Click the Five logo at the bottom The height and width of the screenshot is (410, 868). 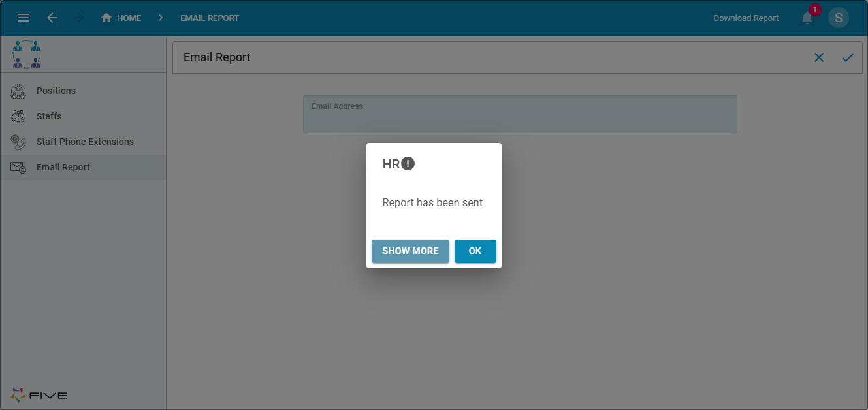37,395
